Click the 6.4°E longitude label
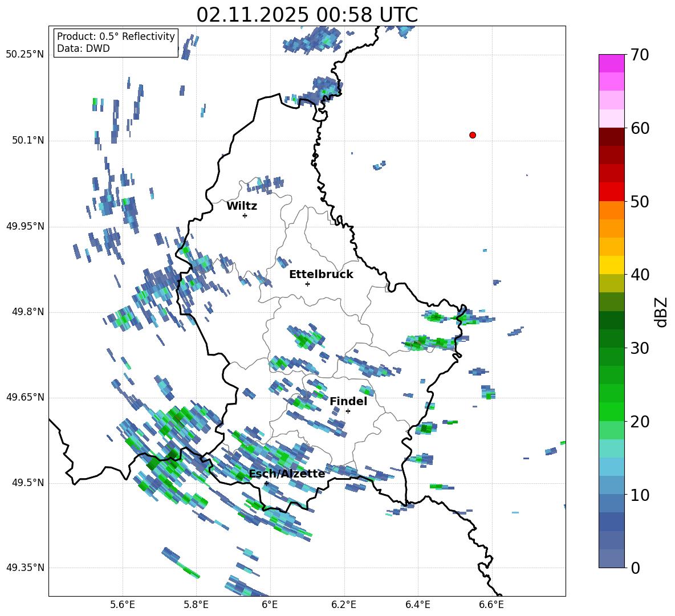 pyautogui.click(x=417, y=605)
